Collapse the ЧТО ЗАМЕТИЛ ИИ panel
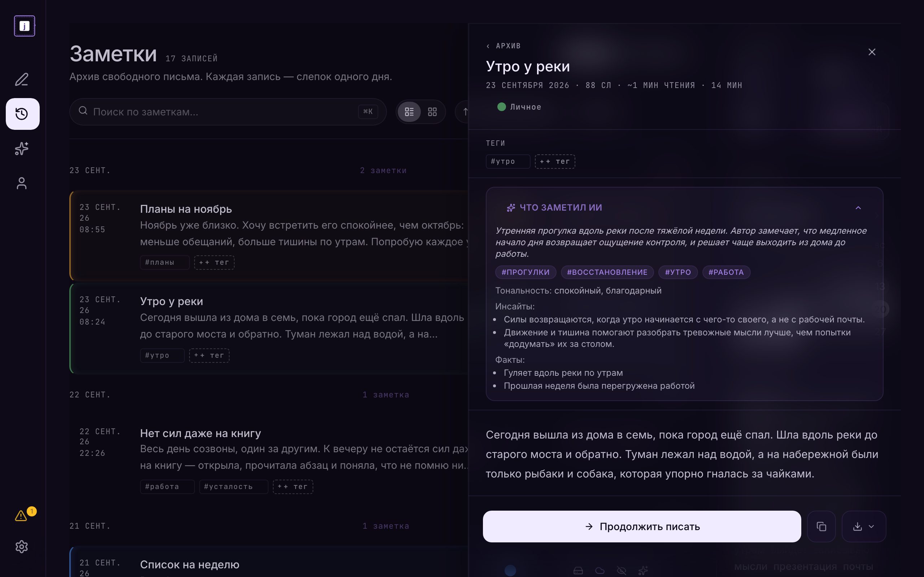This screenshot has height=577, width=924. (858, 208)
